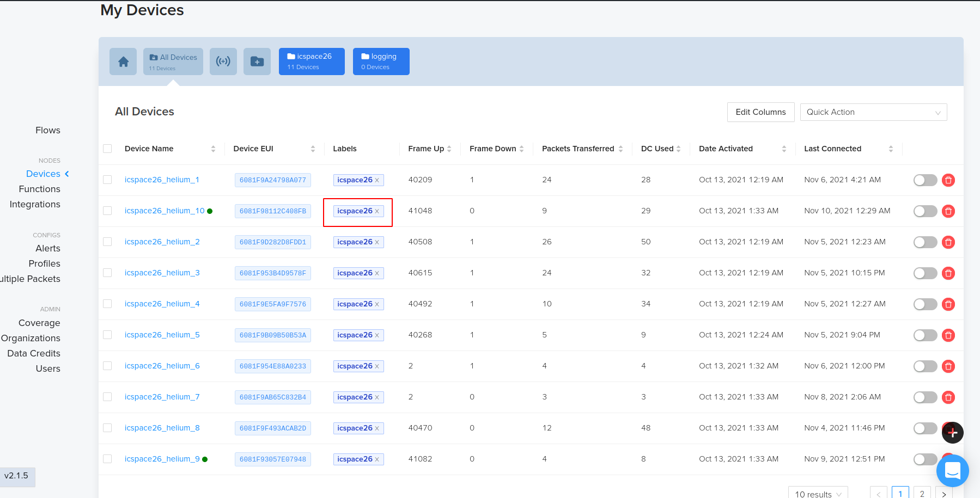Viewport: 980px width, 498px height.
Task: Sort by Frame Down column arrows
Action: (521, 149)
